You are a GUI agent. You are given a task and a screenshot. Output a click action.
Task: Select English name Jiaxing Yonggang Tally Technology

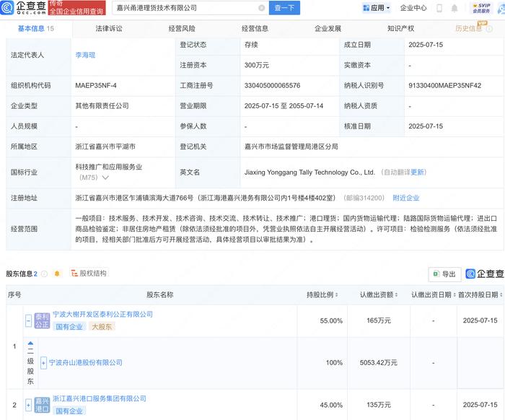pos(309,172)
